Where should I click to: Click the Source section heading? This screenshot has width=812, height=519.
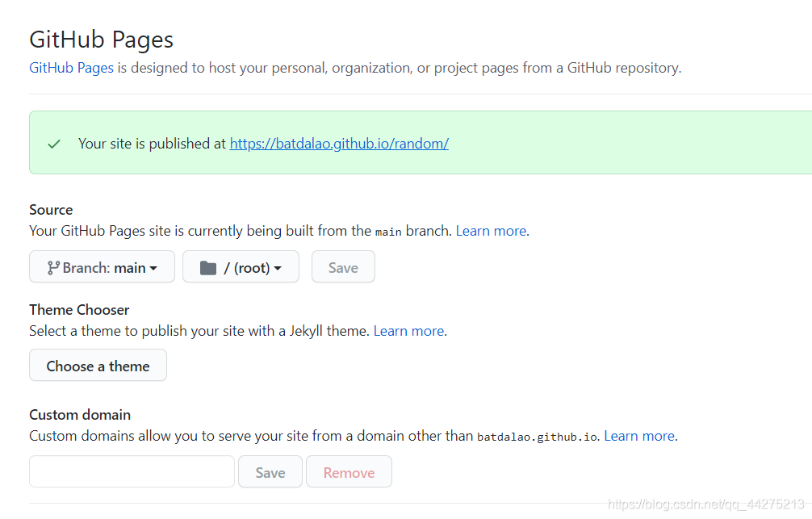tap(51, 210)
